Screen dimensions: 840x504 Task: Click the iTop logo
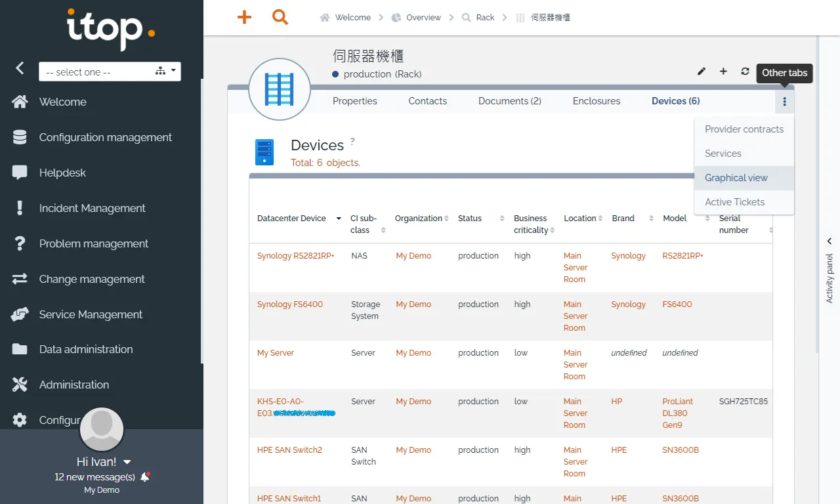[x=111, y=29]
